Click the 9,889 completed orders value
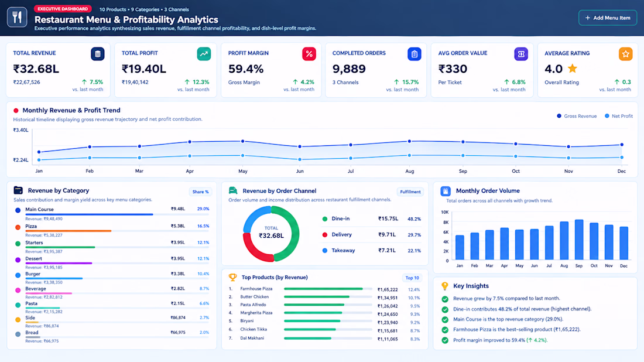The height and width of the screenshot is (362, 644). click(x=349, y=69)
